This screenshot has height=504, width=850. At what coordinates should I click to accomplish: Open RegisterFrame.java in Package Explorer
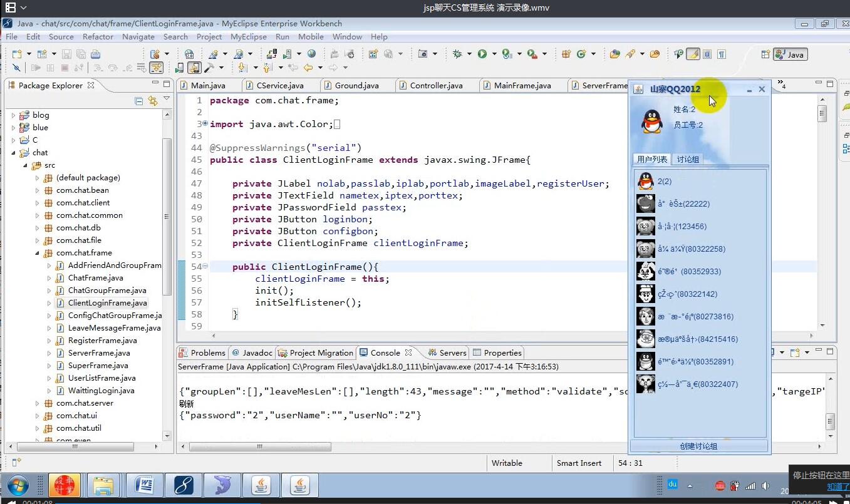(102, 341)
